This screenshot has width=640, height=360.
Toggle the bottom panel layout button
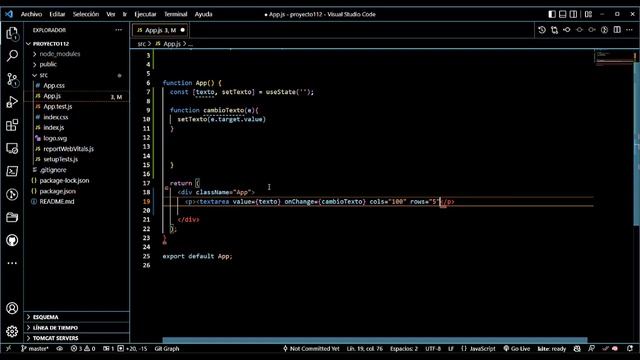click(562, 14)
